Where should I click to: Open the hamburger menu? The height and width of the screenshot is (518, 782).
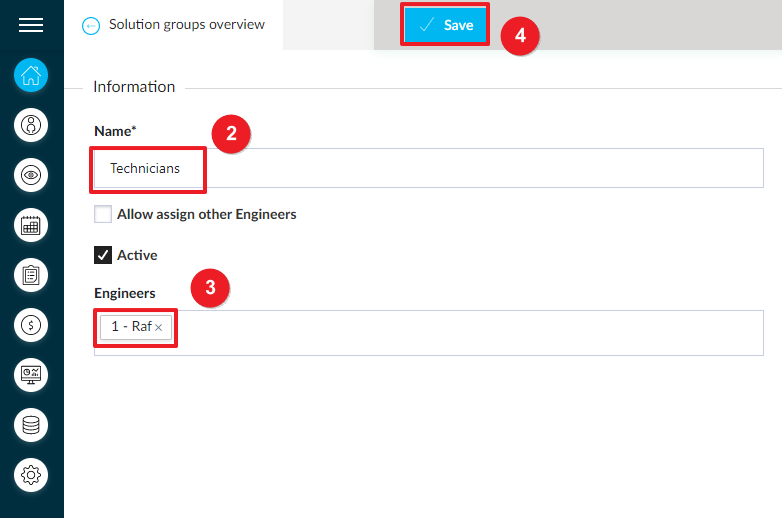(x=31, y=24)
